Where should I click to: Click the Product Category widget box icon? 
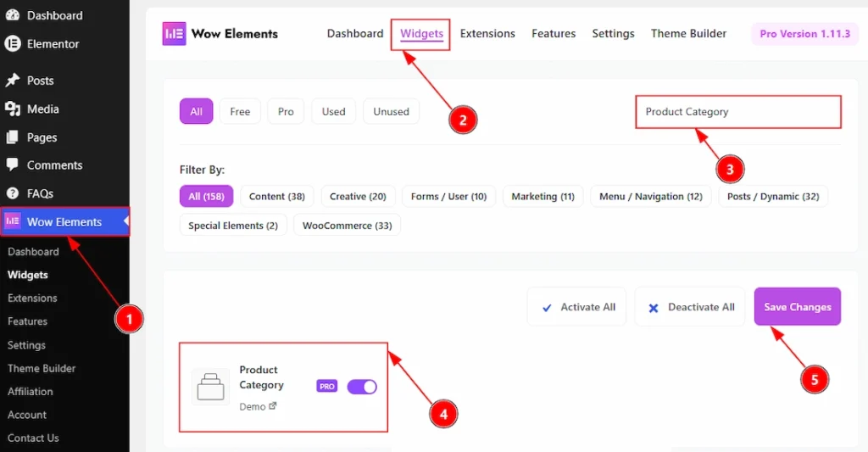[210, 387]
